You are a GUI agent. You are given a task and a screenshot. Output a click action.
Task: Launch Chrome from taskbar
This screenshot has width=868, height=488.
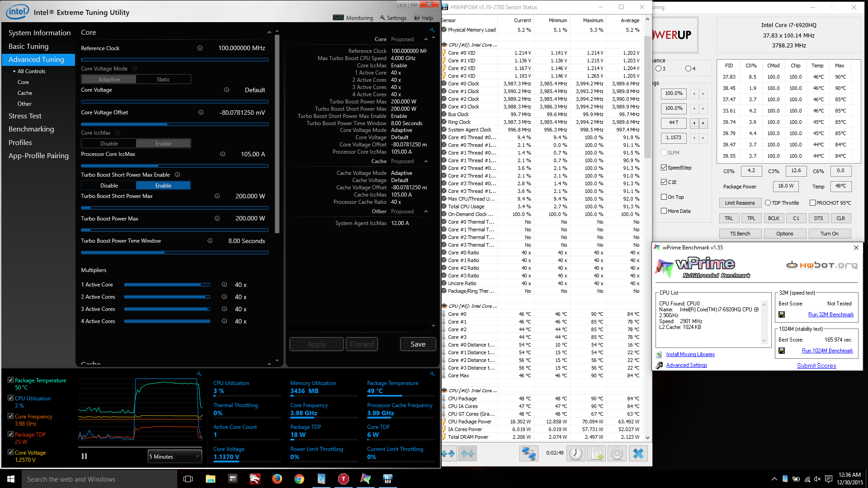coord(299,479)
